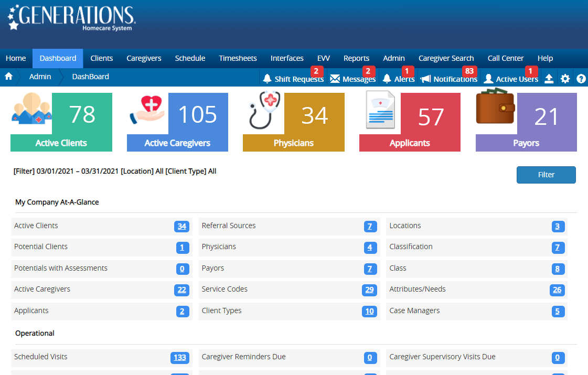Click the My Company At-A-Glance heading
Viewport: 588px width, 375px height.
pyautogui.click(x=57, y=202)
